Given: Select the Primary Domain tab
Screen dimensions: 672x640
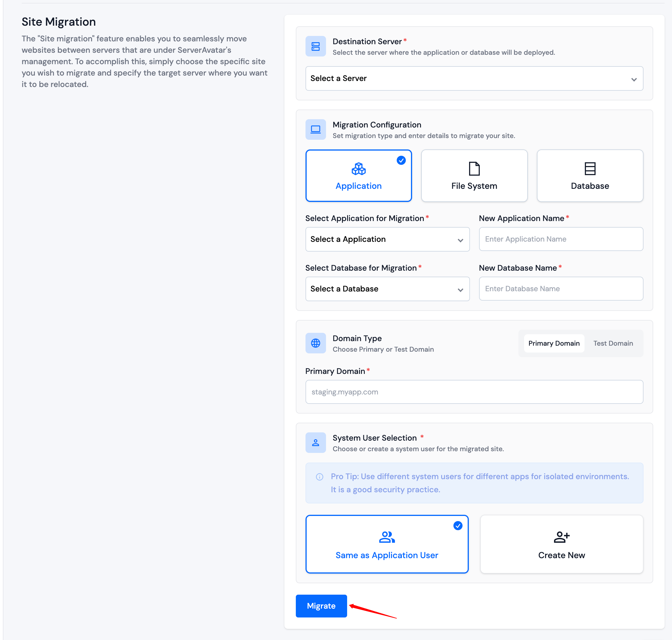Looking at the screenshot, I should [x=554, y=344].
